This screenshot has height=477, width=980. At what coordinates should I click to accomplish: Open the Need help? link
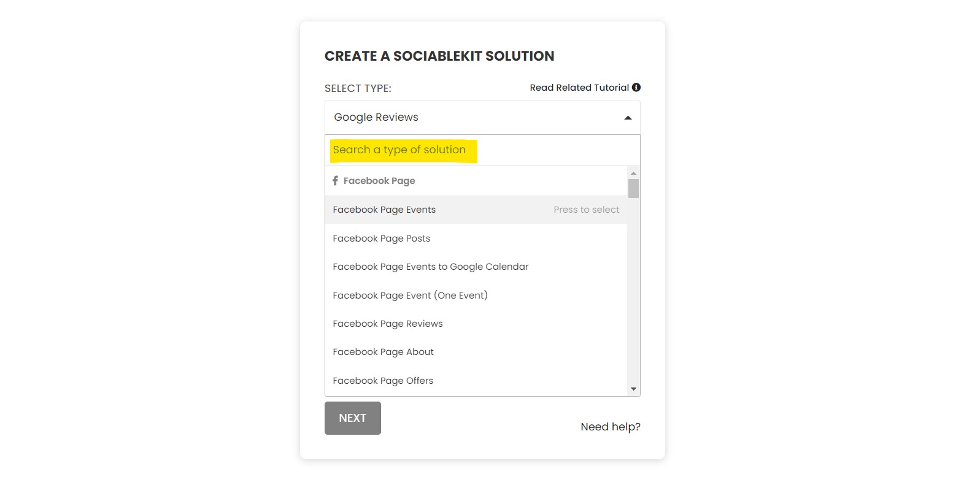tap(611, 427)
